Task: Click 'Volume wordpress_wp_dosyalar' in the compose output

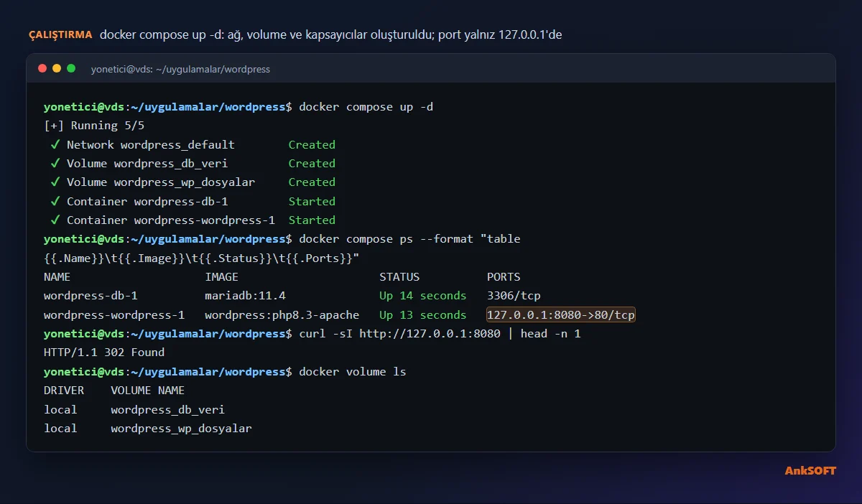Action: [161, 182]
